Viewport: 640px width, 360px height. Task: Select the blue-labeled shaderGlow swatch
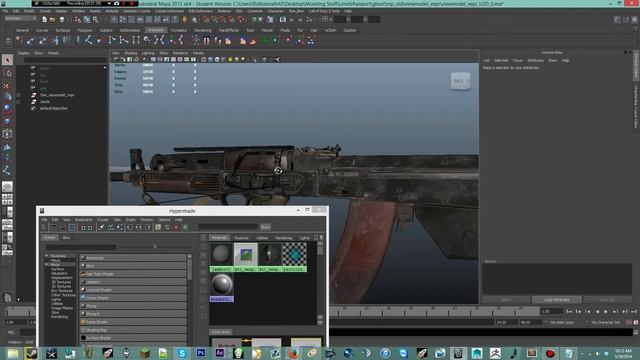(222, 288)
